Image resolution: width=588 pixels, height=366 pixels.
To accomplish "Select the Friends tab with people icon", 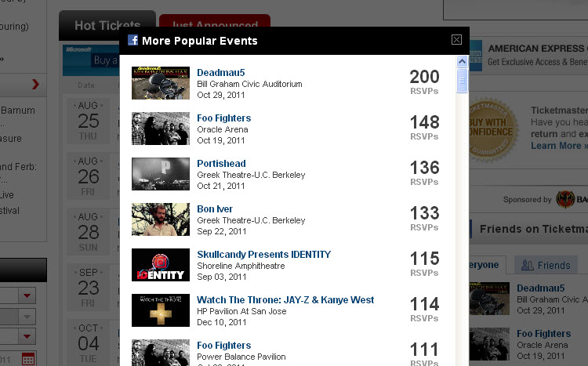I will click(x=546, y=265).
